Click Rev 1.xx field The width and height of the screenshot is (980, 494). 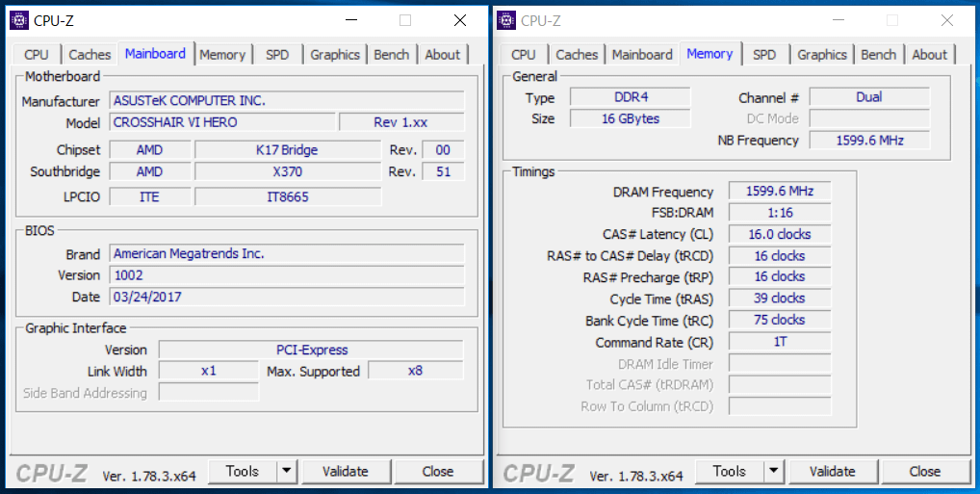[x=401, y=122]
